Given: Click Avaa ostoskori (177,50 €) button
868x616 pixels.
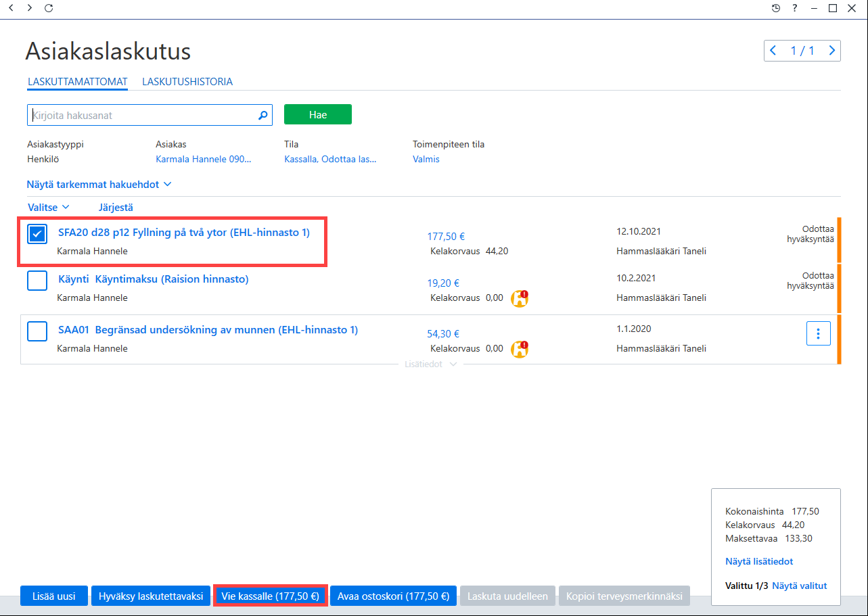Looking at the screenshot, I should (x=393, y=596).
